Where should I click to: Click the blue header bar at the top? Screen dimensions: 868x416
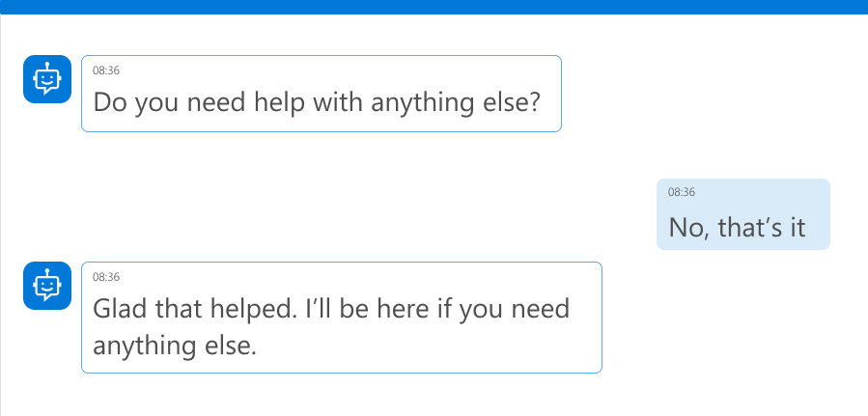[x=434, y=7]
